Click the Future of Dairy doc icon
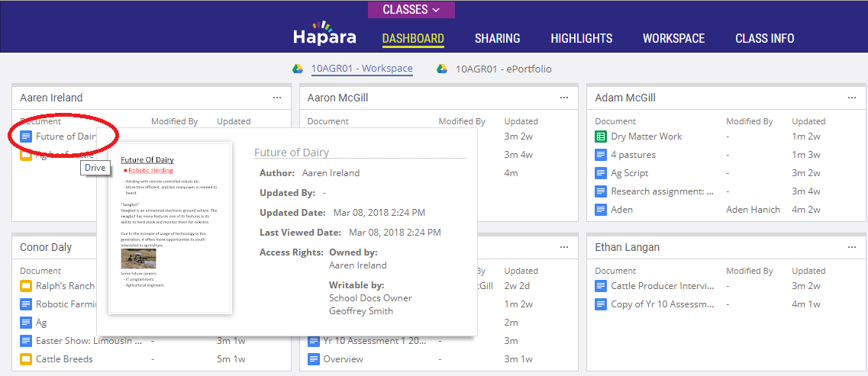Screen dimensions: 868x376 point(25,136)
